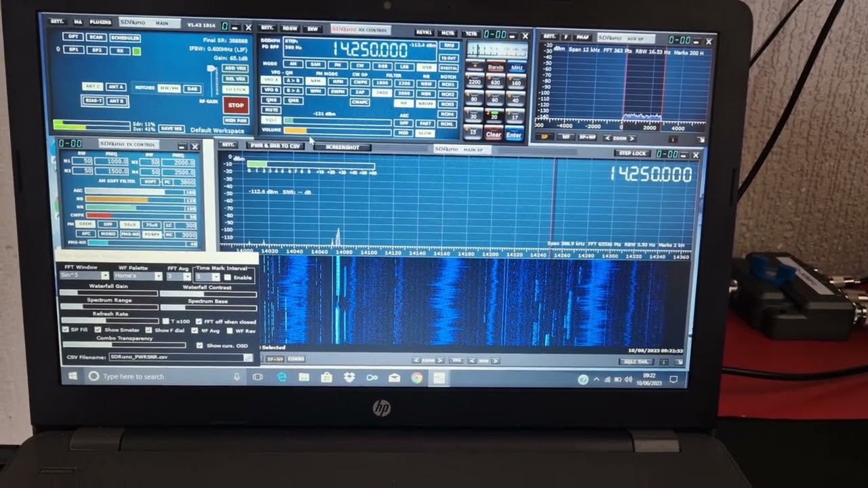The image size is (868, 488).
Task: Open the FFT Avg dropdown
Action: click(188, 277)
